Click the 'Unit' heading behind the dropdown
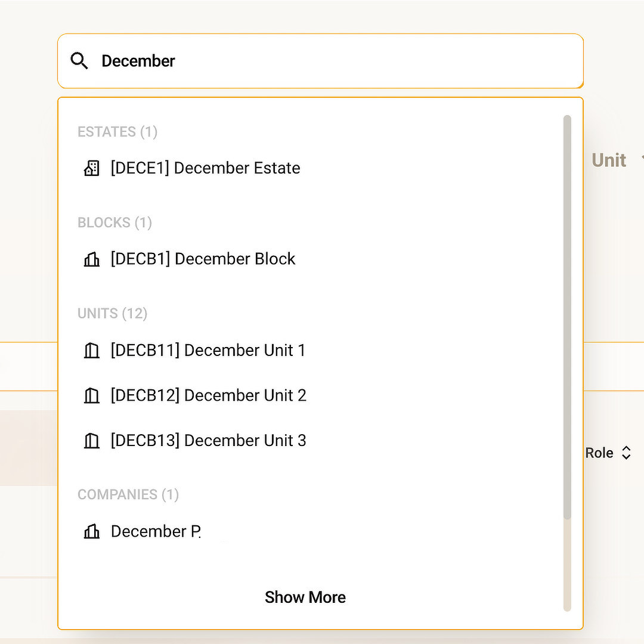 coord(609,160)
